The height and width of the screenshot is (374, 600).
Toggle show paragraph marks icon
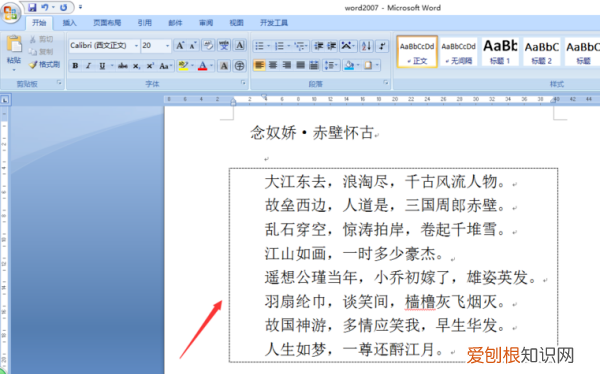point(382,46)
